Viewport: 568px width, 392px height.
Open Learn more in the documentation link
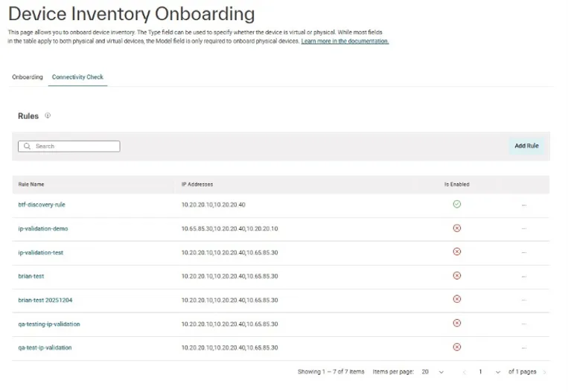point(345,41)
